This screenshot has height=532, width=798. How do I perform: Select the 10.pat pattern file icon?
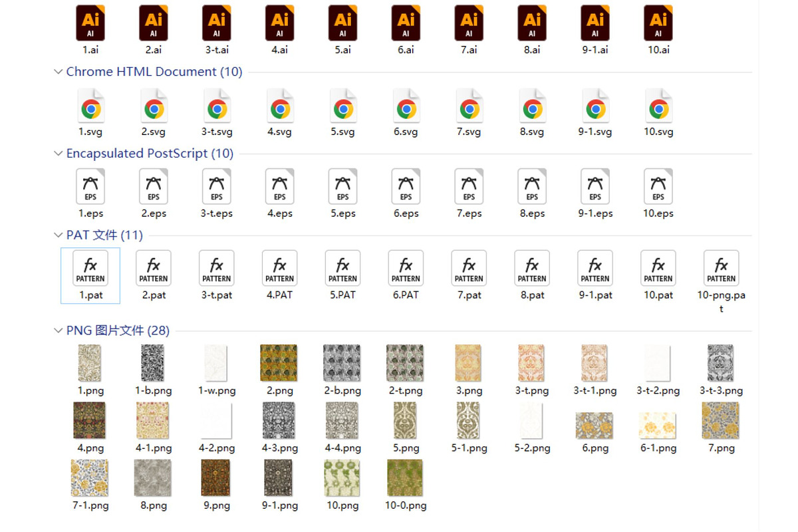tap(658, 268)
